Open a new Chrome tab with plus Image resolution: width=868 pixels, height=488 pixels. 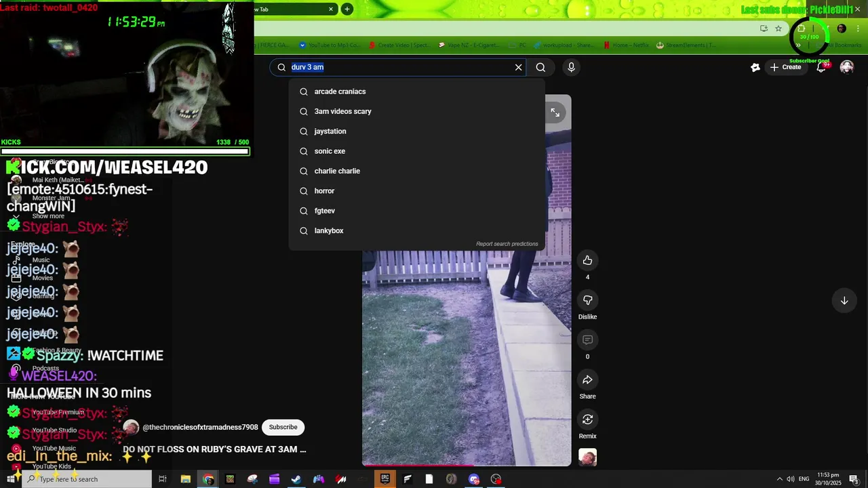(347, 9)
